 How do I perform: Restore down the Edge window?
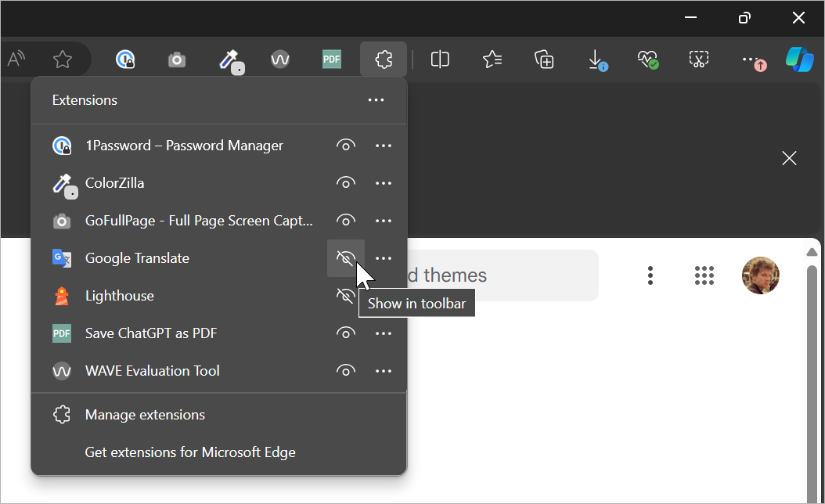click(x=744, y=18)
